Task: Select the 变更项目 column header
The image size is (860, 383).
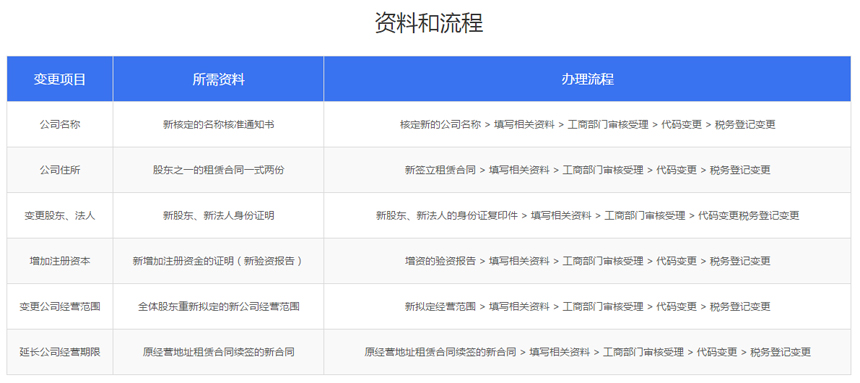Action: coord(60,79)
